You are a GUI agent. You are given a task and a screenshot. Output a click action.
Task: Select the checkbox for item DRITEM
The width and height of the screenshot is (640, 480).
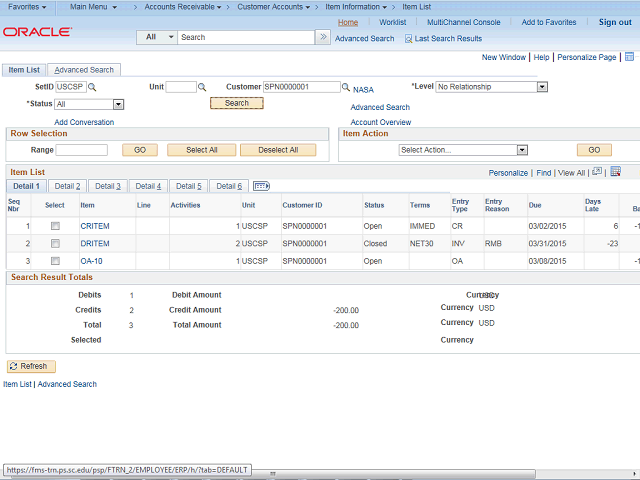55,244
